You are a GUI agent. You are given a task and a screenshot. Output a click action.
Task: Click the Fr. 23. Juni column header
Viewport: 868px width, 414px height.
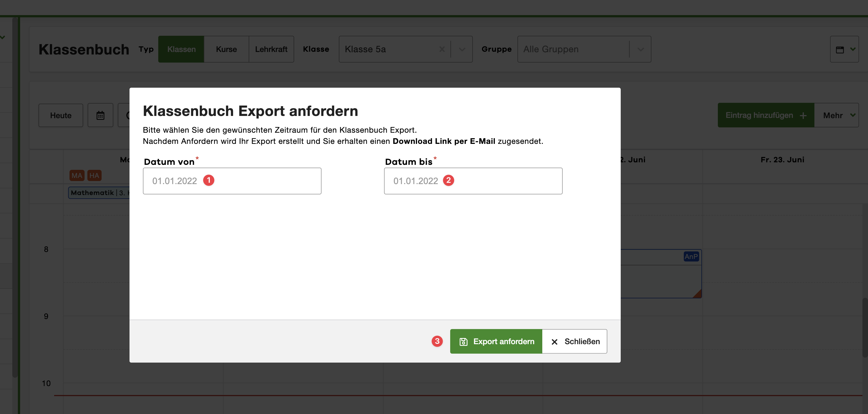[x=782, y=160]
